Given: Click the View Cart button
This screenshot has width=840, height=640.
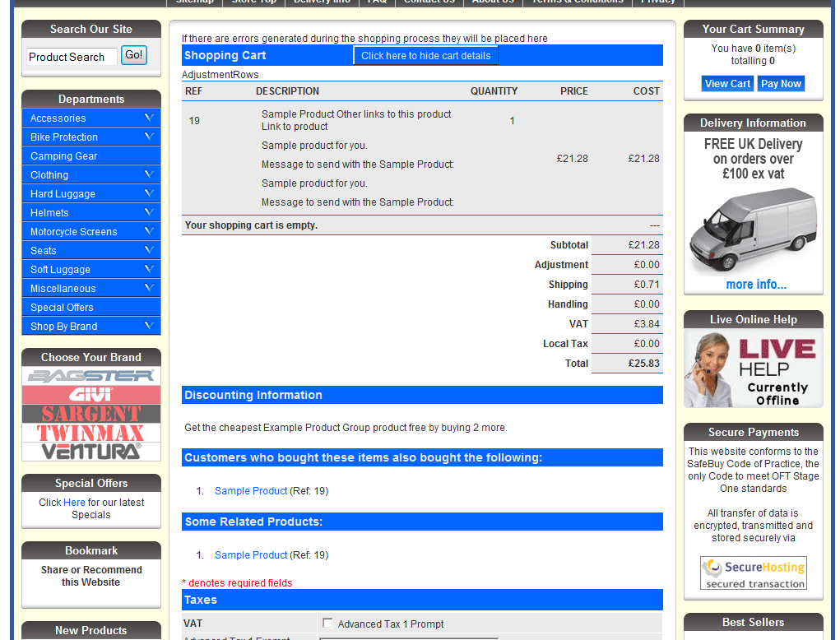Looking at the screenshot, I should [x=727, y=84].
